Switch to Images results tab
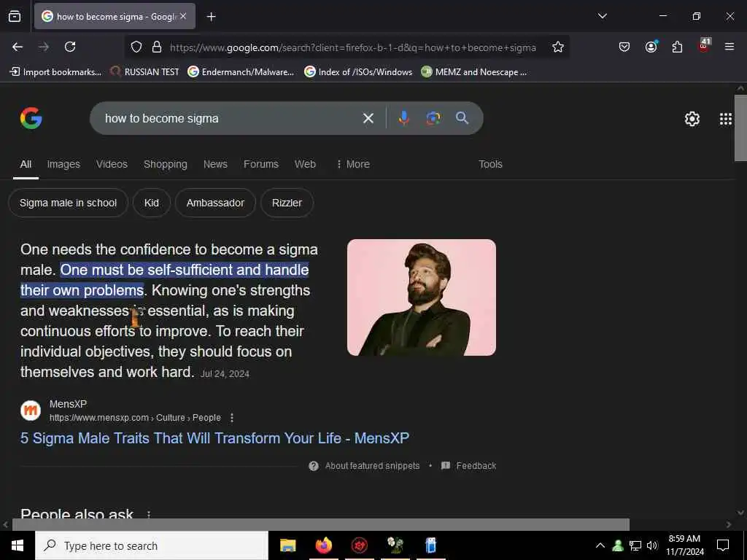 [x=63, y=164]
